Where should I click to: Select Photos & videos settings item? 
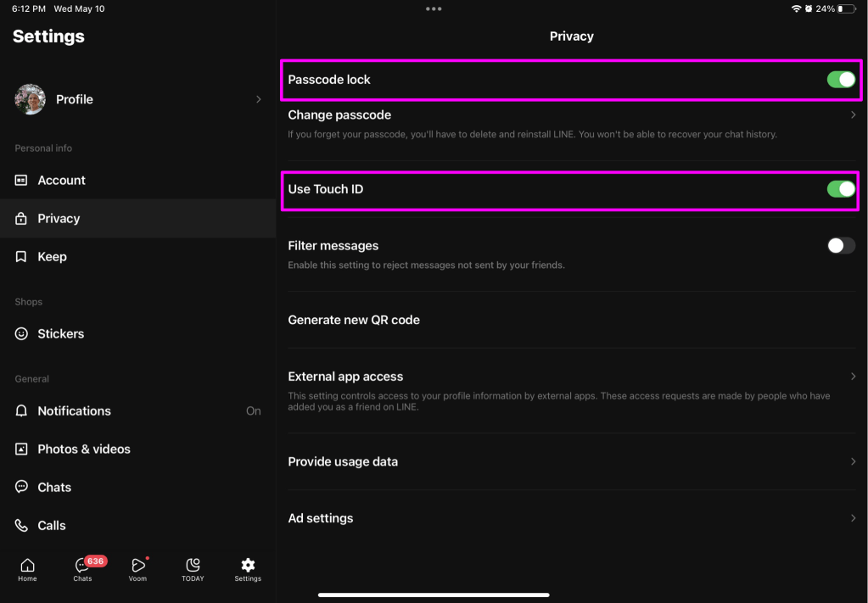83,449
